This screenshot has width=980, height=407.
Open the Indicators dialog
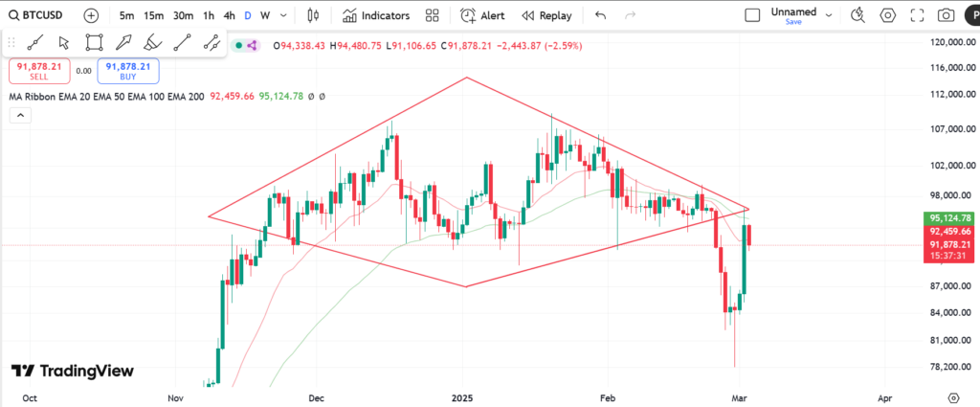pyautogui.click(x=376, y=15)
